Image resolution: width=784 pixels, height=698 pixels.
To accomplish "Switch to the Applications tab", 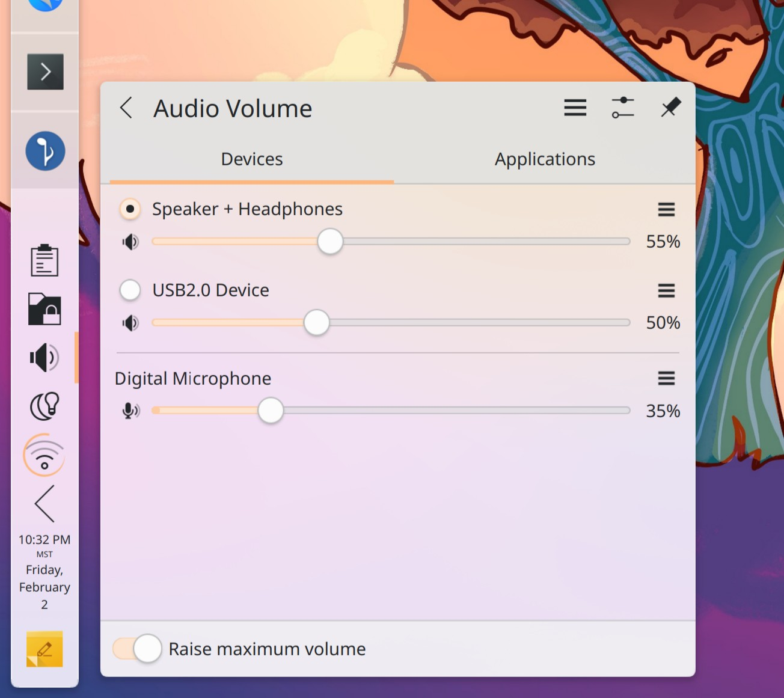I will pos(545,159).
